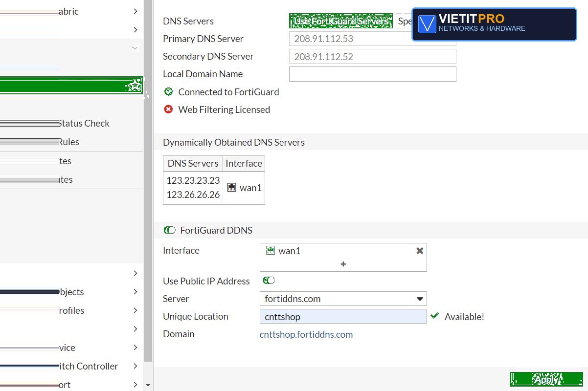Image resolution: width=588 pixels, height=391 pixels.
Task: Click the 'Dynamically Obtained DNS Servers' heading
Action: 234,142
